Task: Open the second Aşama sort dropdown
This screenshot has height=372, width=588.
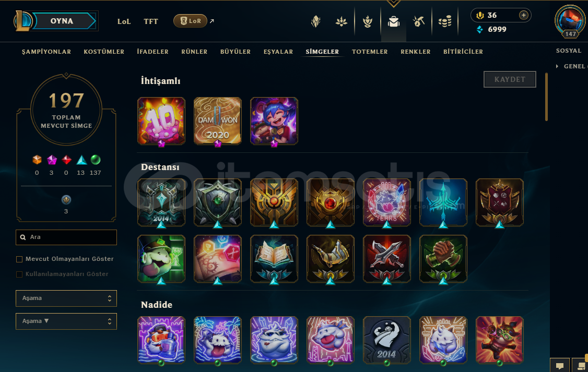Action: (66, 321)
